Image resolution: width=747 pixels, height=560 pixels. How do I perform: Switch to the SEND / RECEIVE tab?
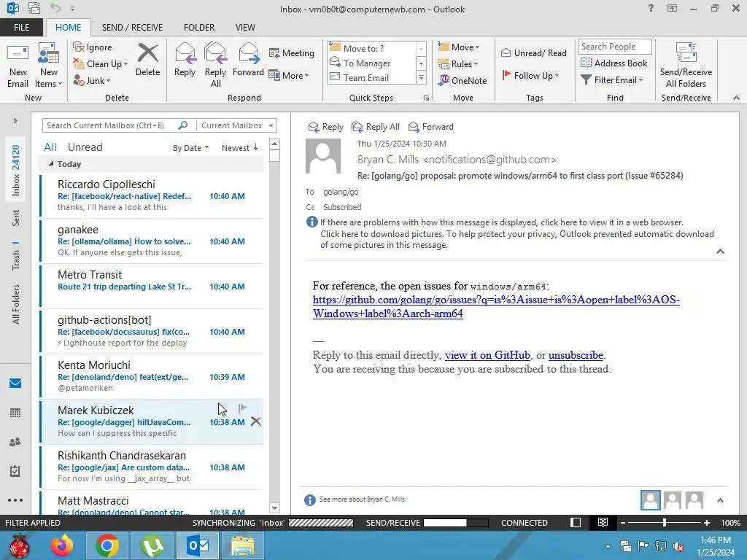coord(132,27)
